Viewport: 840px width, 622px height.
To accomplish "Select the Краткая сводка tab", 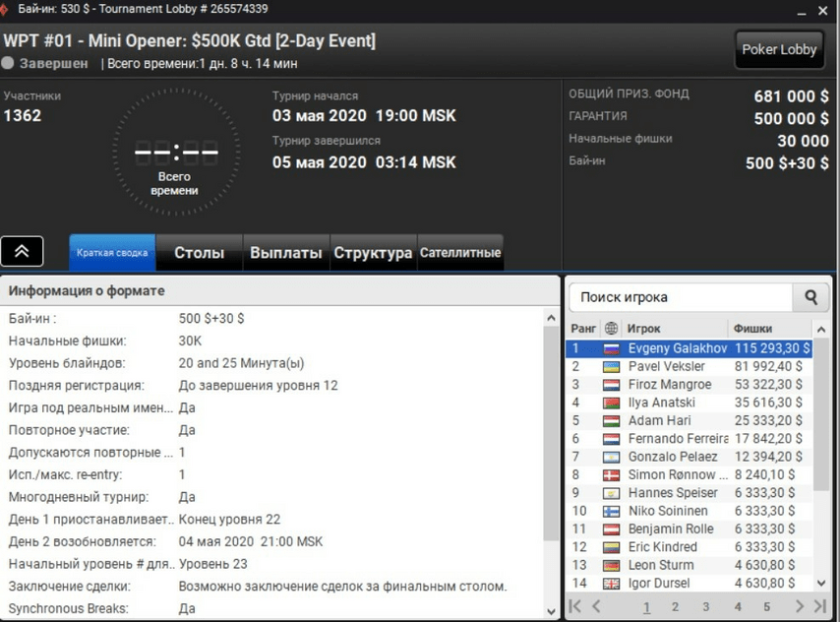I will (112, 253).
